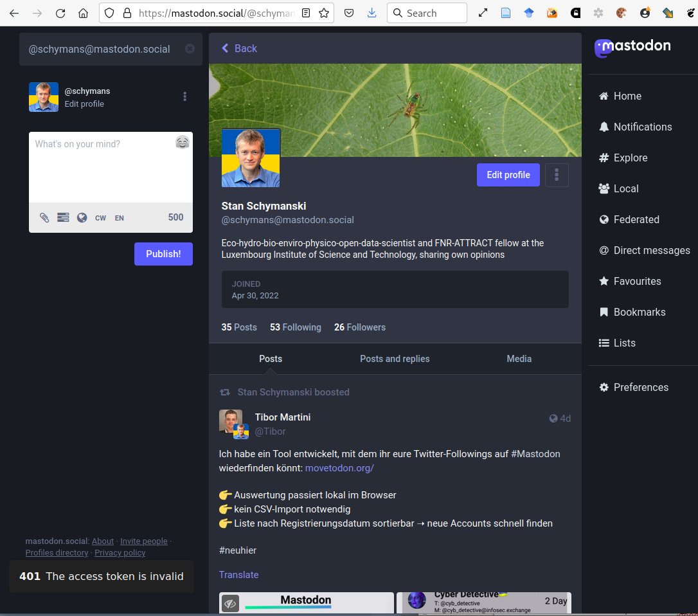Open Preferences in sidebar
The width and height of the screenshot is (698, 616).
634,387
